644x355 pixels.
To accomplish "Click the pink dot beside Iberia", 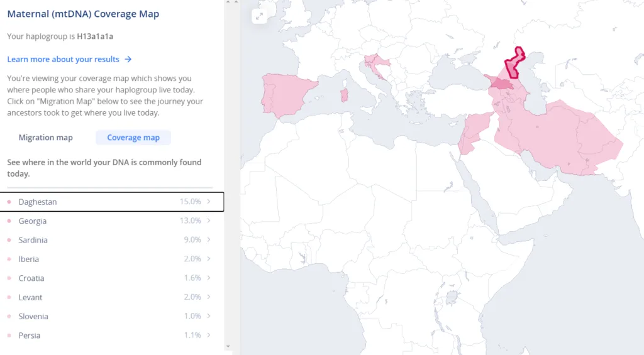I will (9, 259).
